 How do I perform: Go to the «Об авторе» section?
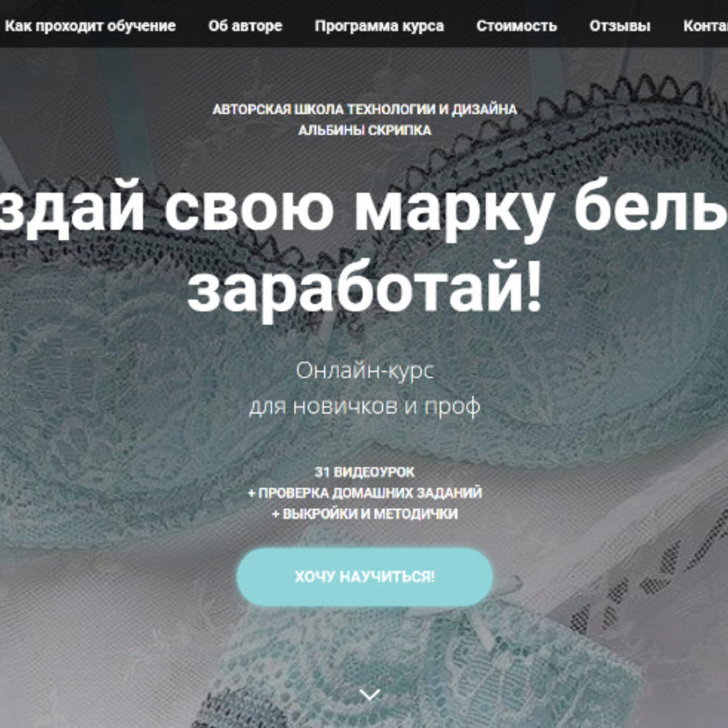pos(245,26)
